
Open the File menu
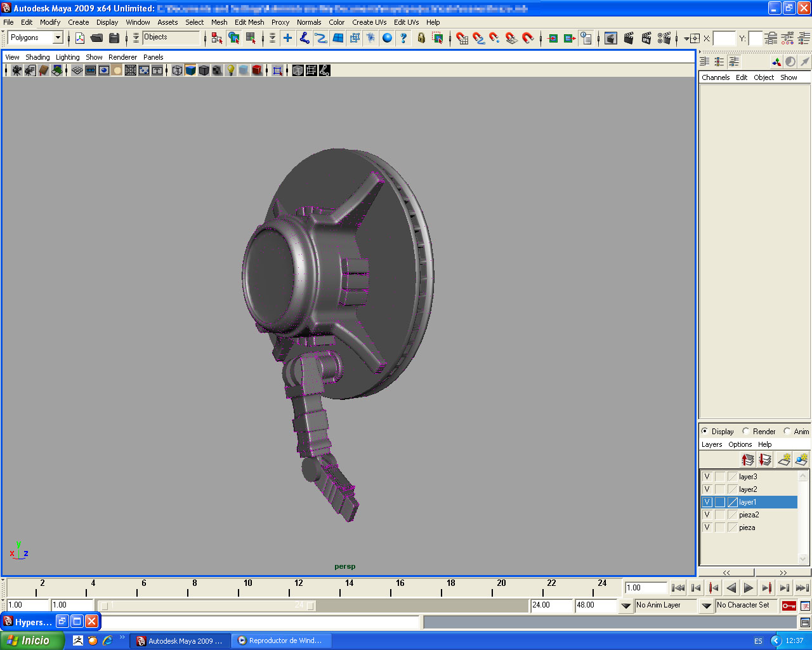pos(8,22)
